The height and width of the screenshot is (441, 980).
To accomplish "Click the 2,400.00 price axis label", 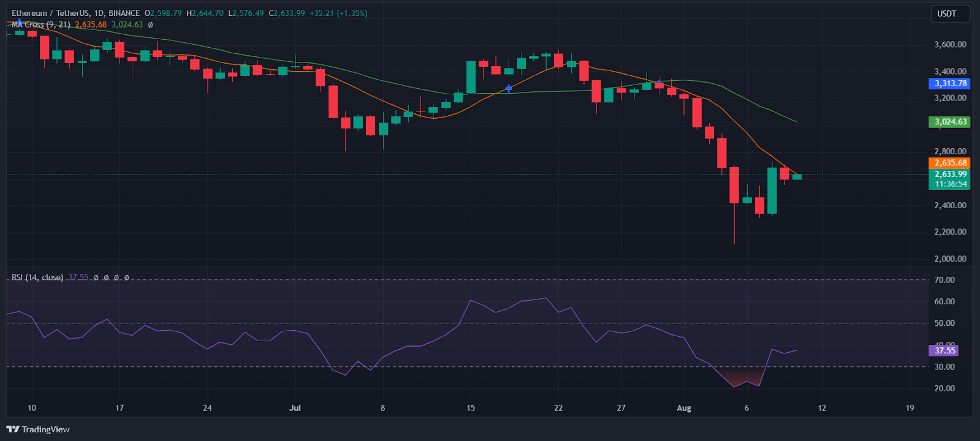I will point(950,206).
